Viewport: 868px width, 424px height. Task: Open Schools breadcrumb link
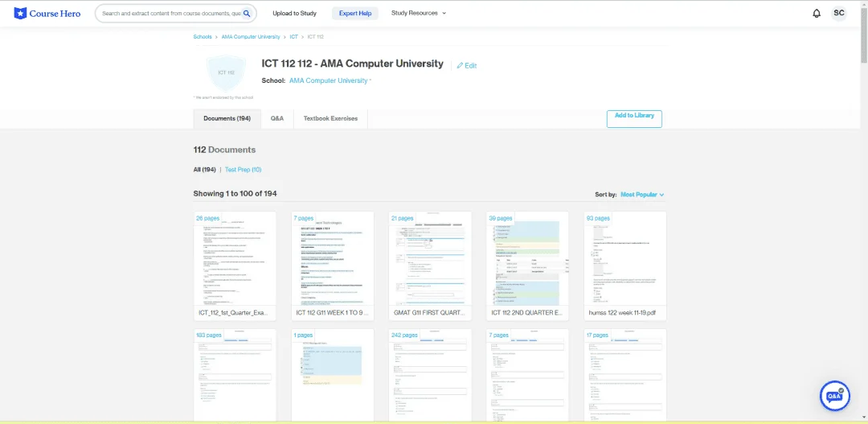[203, 36]
